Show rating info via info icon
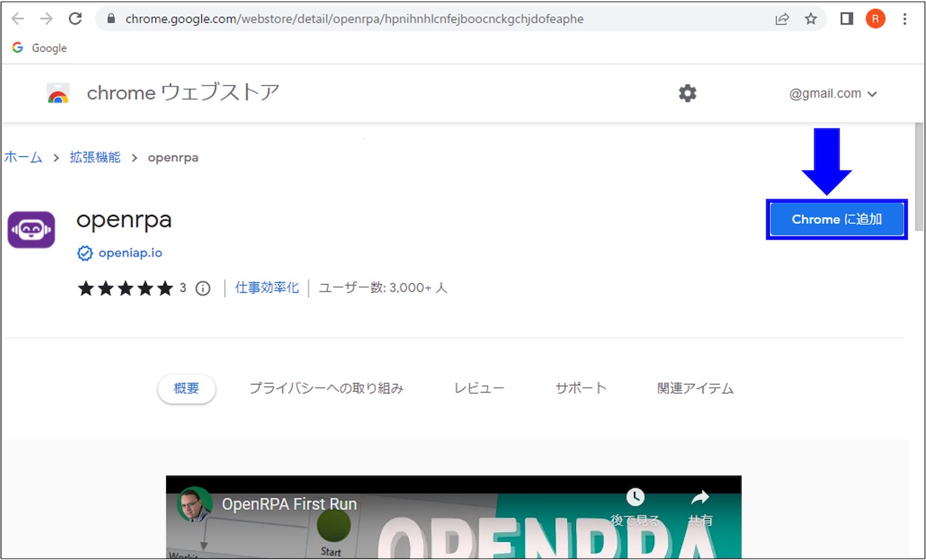926x560 pixels. pyautogui.click(x=203, y=288)
